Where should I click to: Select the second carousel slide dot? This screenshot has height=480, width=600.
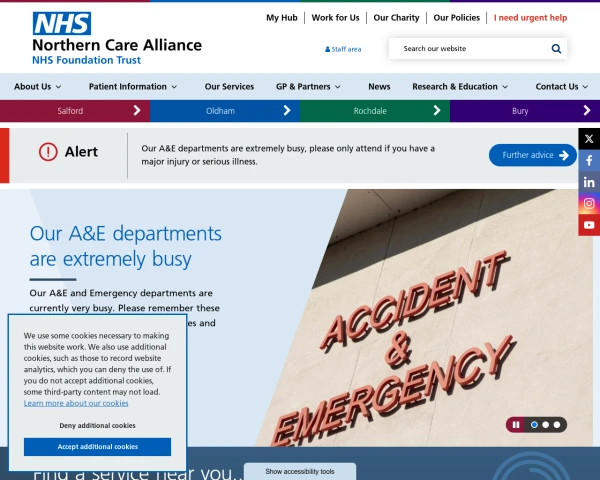546,425
